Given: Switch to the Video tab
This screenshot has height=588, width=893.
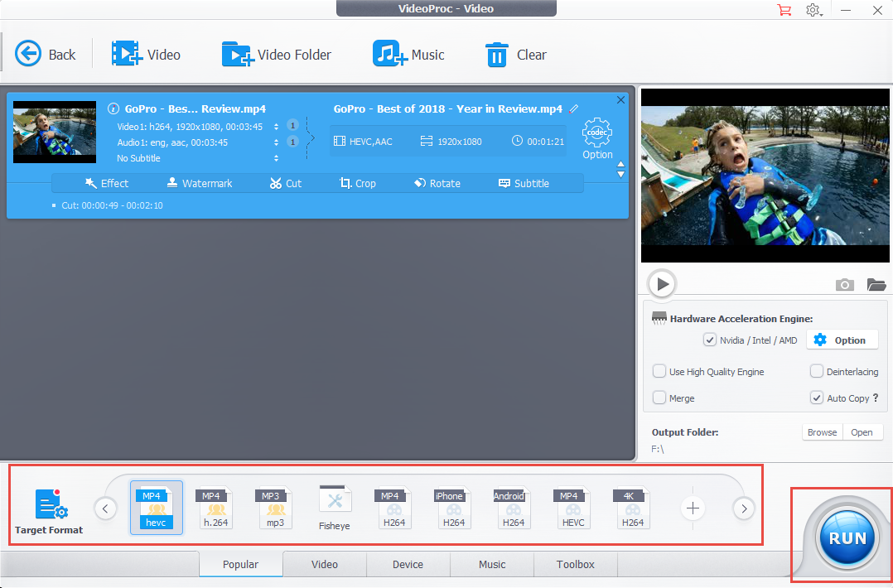Looking at the screenshot, I should click(325, 564).
